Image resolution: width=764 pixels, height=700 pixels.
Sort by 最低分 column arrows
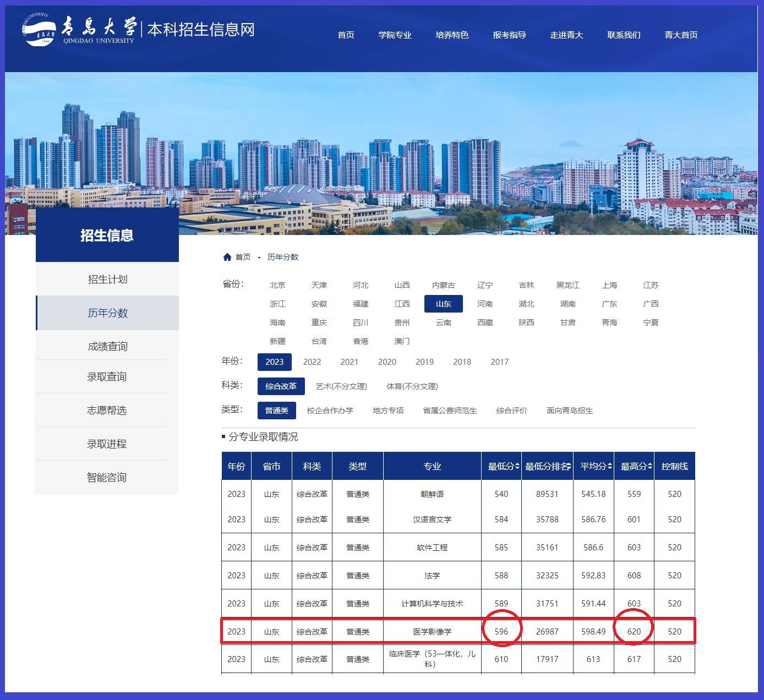517,467
